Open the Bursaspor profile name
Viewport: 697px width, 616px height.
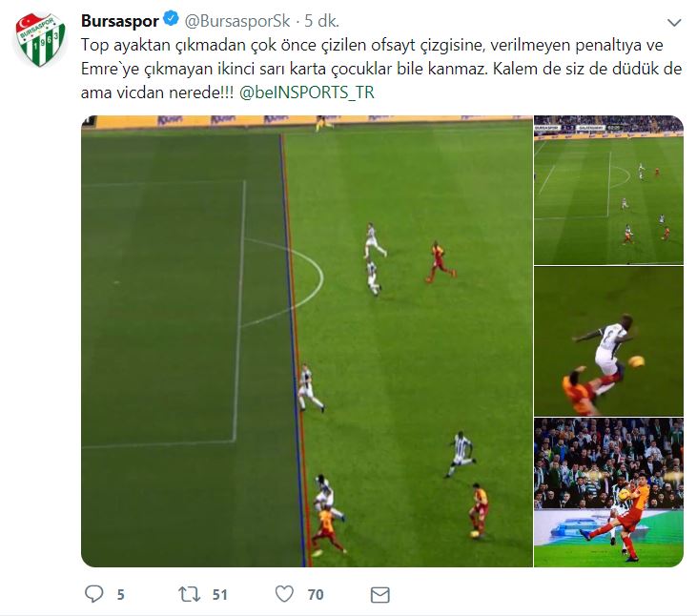click(120, 21)
